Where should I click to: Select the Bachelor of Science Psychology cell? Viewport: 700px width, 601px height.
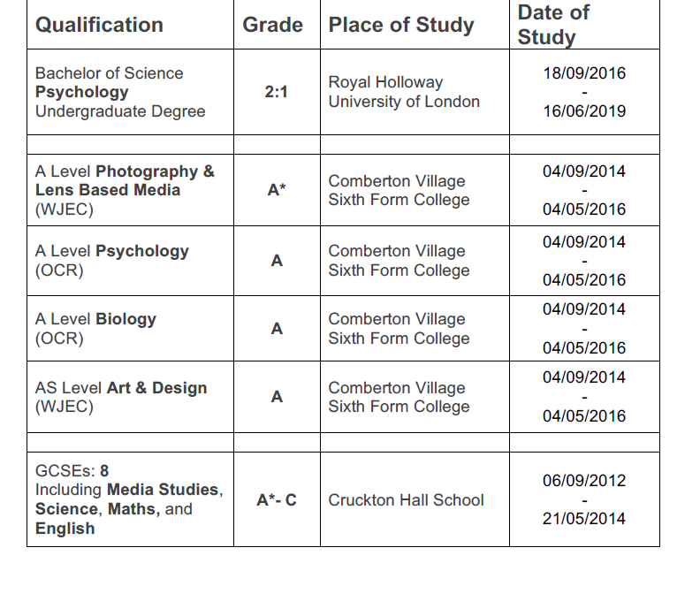tap(120, 92)
